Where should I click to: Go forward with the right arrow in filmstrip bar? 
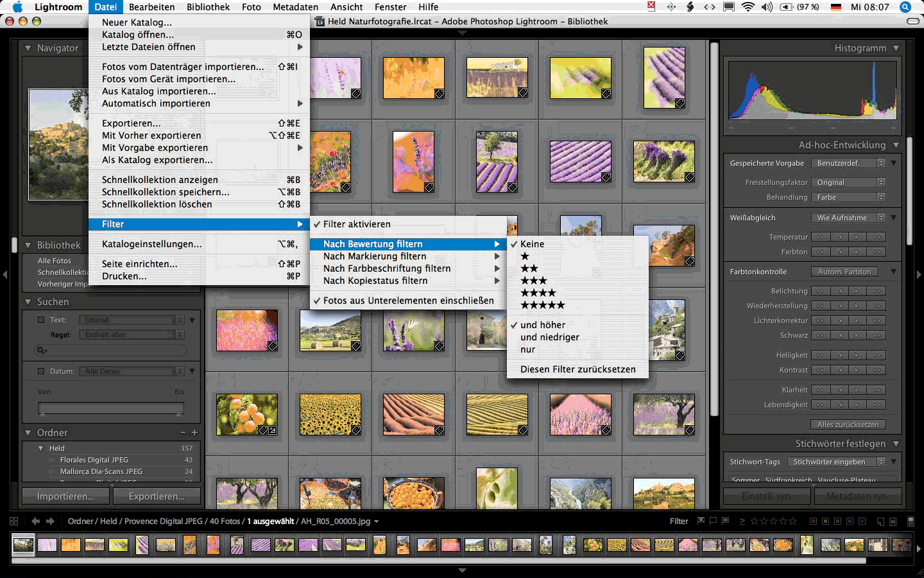tap(50, 521)
